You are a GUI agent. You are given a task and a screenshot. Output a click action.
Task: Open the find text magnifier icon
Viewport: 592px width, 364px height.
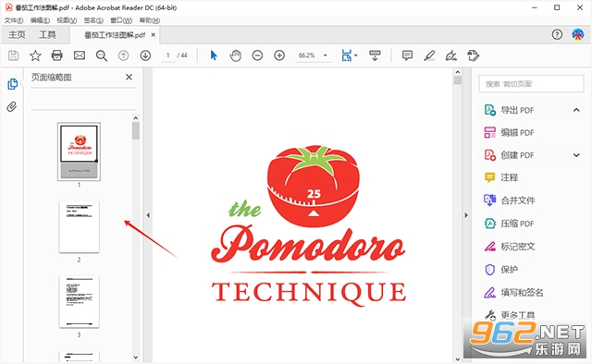tap(102, 55)
